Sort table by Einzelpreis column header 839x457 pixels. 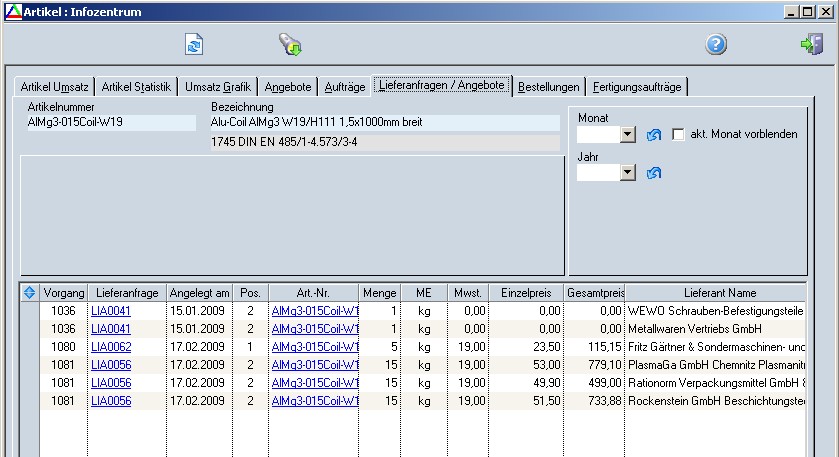point(525,293)
